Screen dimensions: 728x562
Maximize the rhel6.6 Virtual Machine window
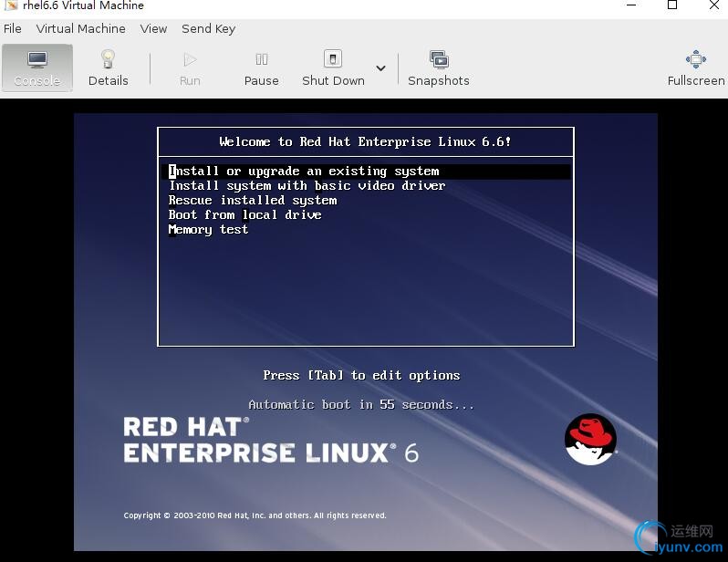tap(671, 5)
